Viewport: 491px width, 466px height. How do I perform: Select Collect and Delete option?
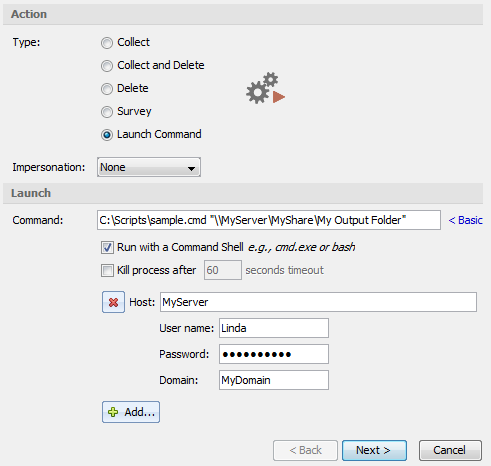107,66
